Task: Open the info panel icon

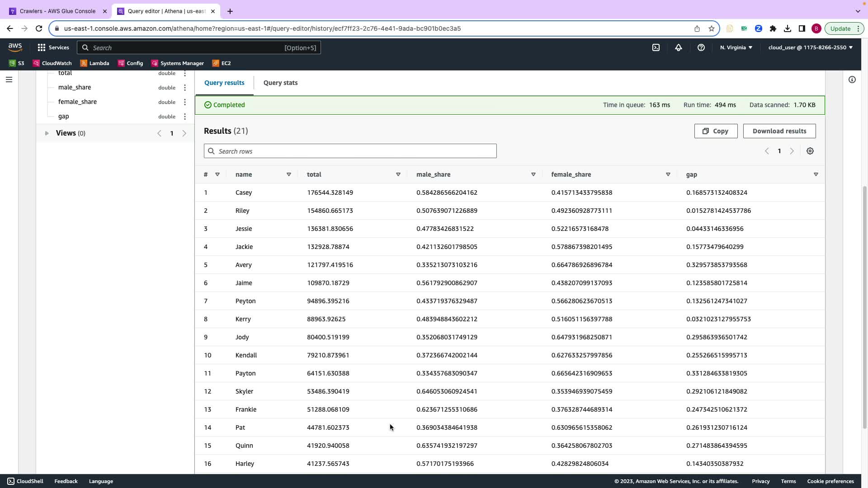Action: (x=852, y=80)
